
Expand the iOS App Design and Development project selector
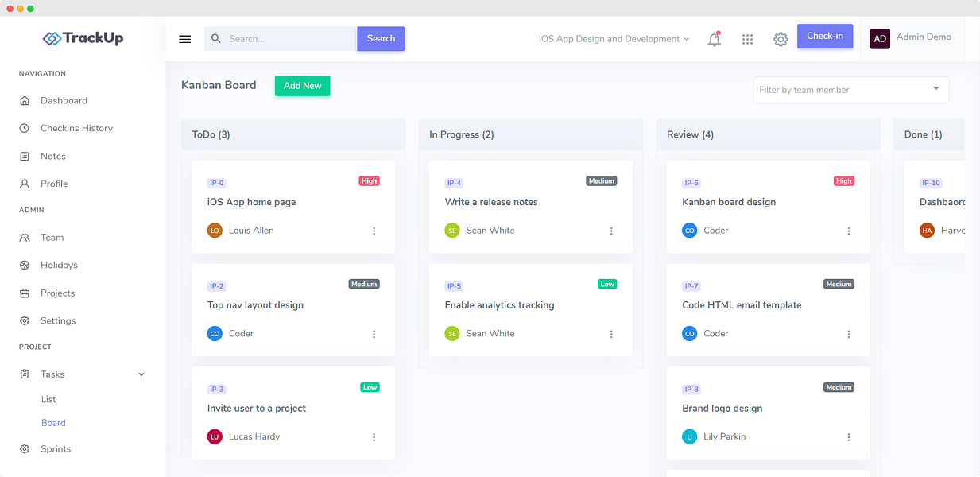[614, 39]
